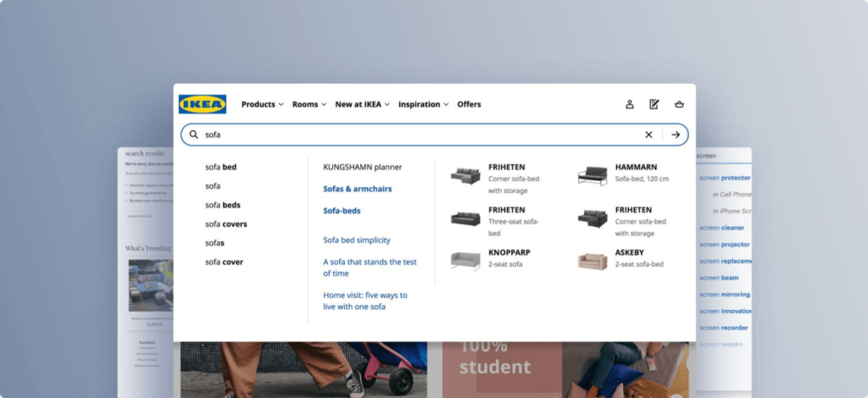Click the magnifying glass search icon
The image size is (868, 398).
pos(194,135)
